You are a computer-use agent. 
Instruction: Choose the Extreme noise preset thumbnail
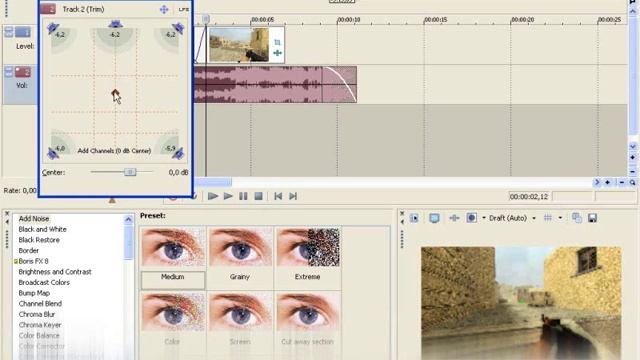308,248
